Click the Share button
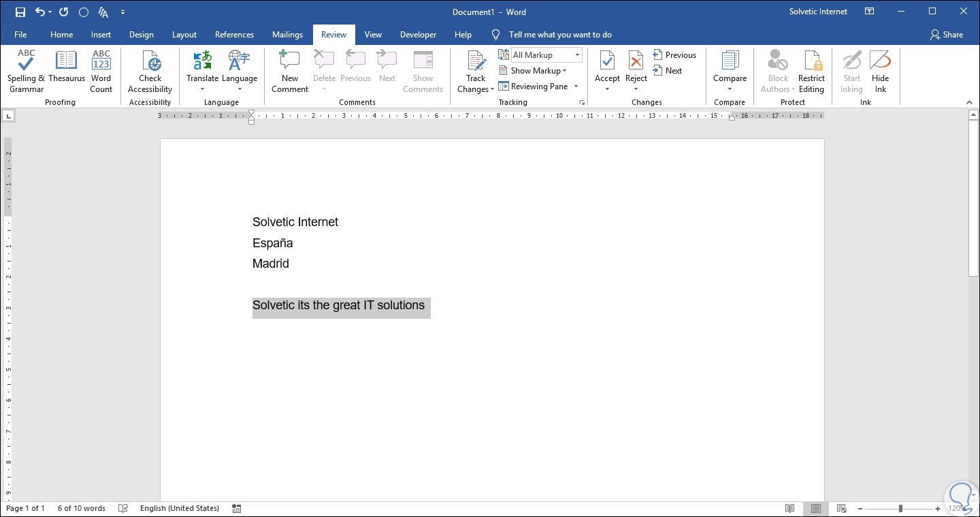This screenshot has width=980, height=517. point(947,35)
